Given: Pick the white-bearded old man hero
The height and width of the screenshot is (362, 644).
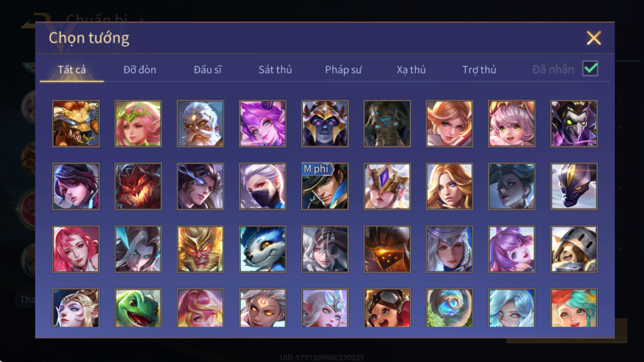Looking at the screenshot, I should [201, 124].
